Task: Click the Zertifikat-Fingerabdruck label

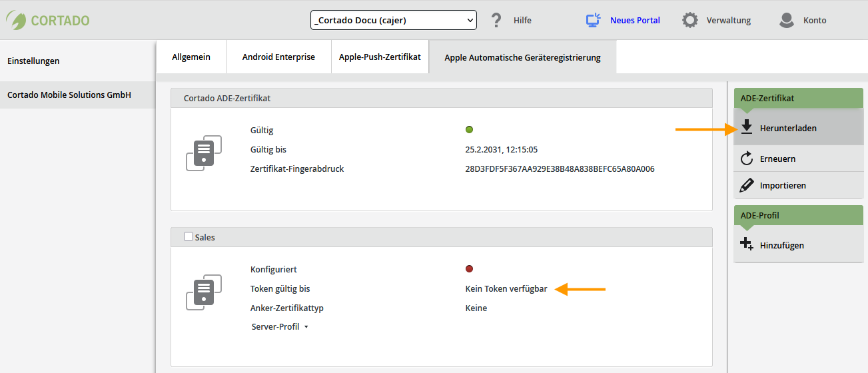Action: pos(297,169)
